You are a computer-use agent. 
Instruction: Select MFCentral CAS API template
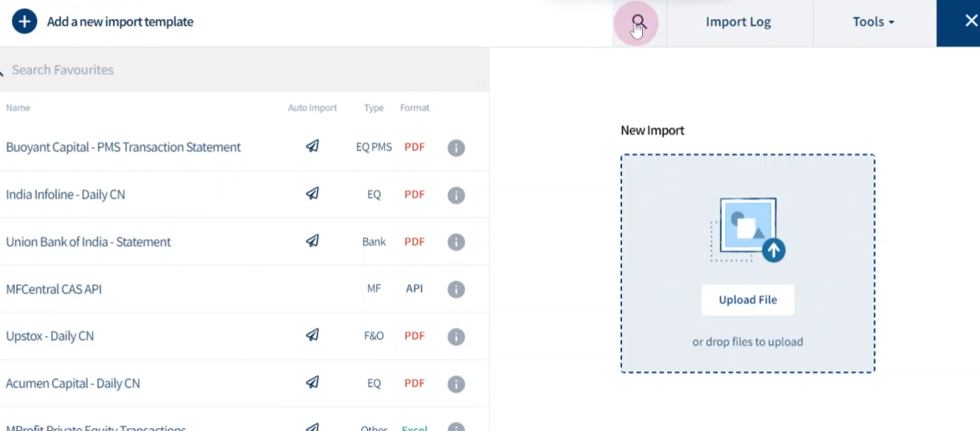(x=54, y=289)
